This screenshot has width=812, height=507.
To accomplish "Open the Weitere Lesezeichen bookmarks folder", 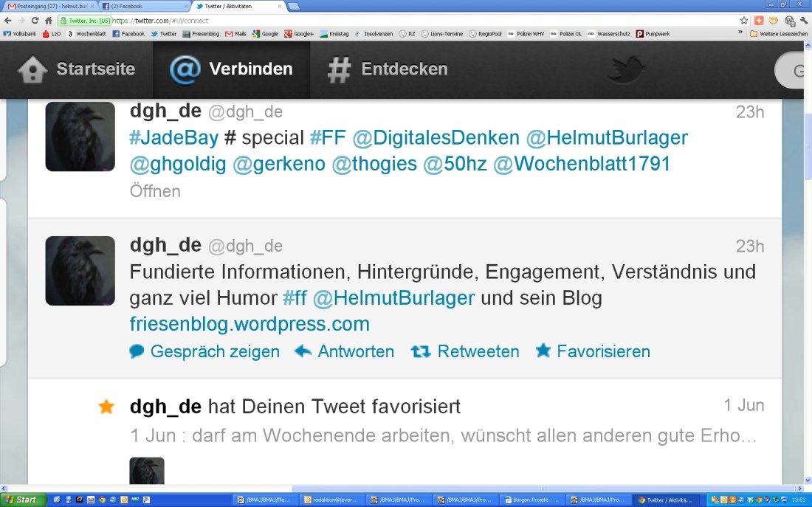I will [779, 33].
